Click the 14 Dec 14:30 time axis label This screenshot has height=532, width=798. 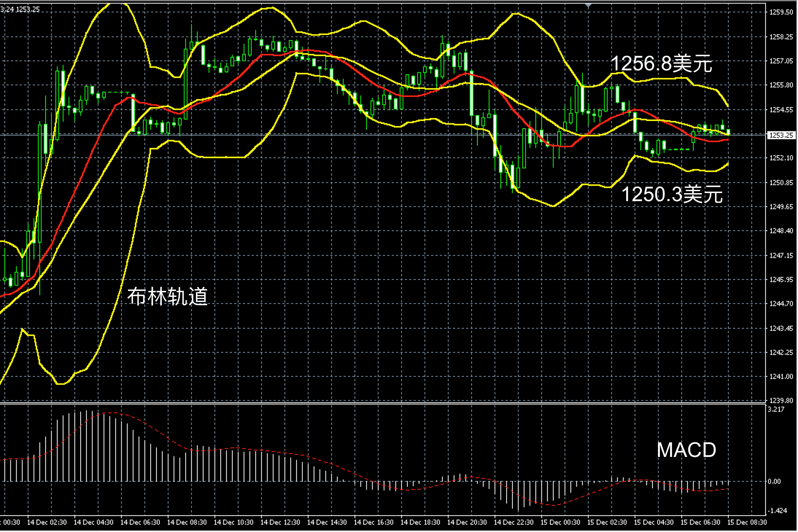pyautogui.click(x=327, y=522)
